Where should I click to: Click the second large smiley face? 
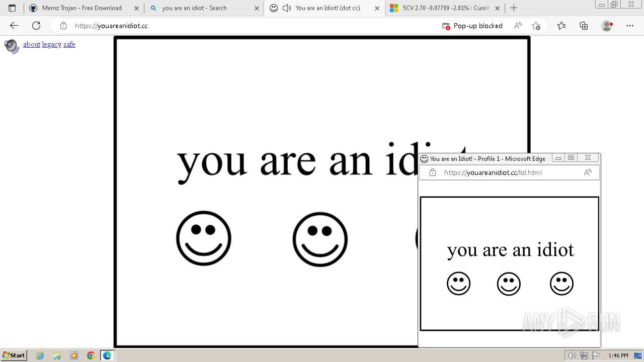[320, 239]
